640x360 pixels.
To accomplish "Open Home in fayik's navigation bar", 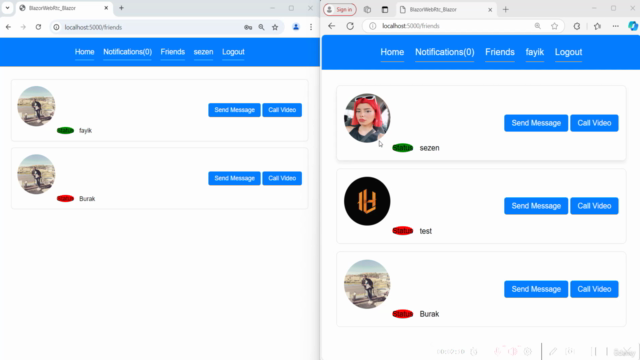I will tap(392, 52).
